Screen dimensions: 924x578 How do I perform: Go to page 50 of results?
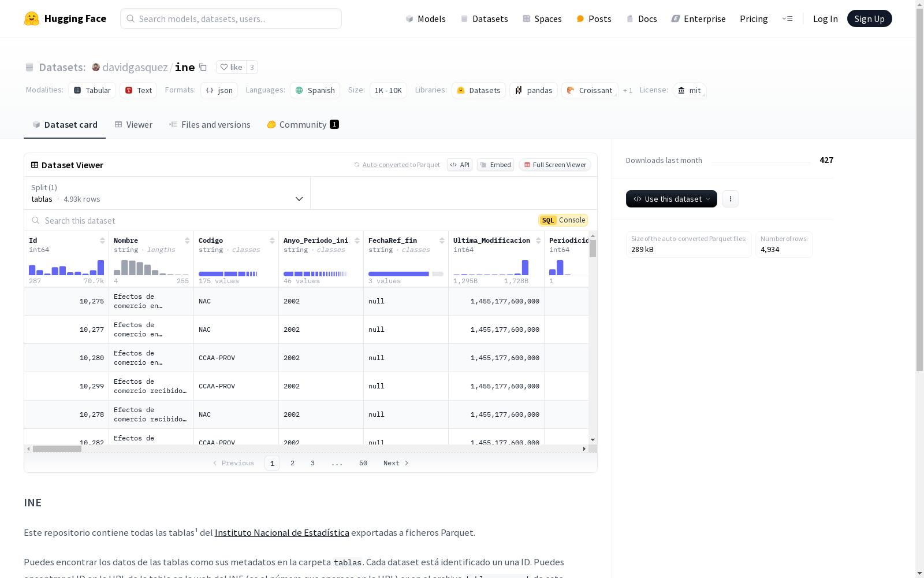[x=363, y=463]
